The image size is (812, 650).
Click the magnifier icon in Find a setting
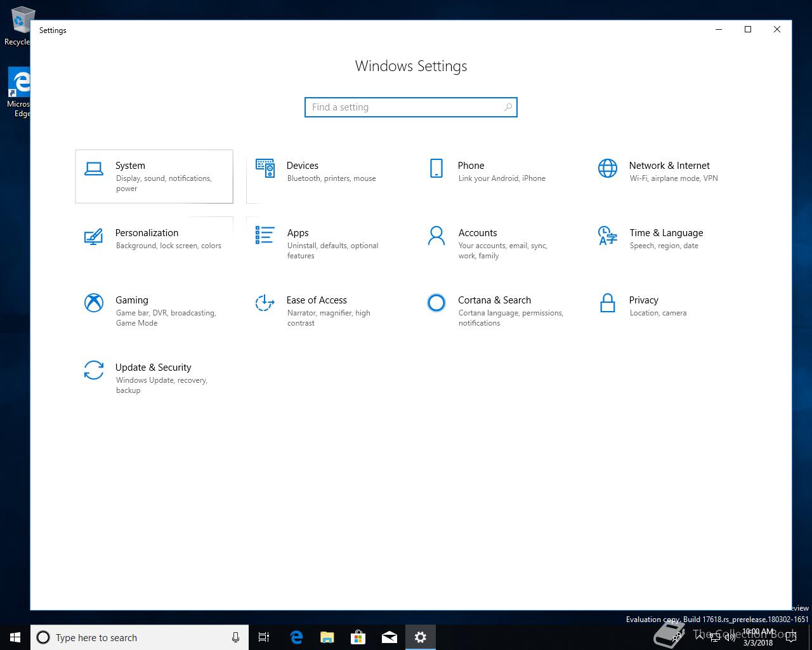coord(507,107)
